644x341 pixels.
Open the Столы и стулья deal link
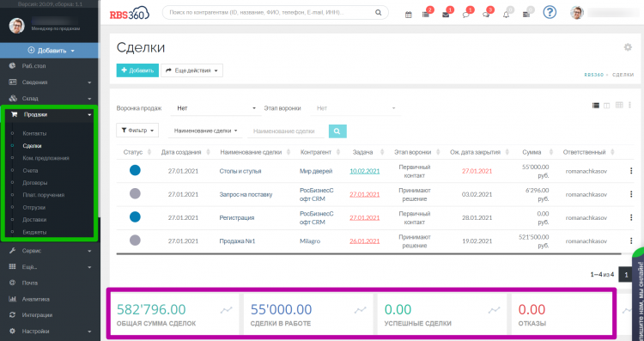pos(240,171)
